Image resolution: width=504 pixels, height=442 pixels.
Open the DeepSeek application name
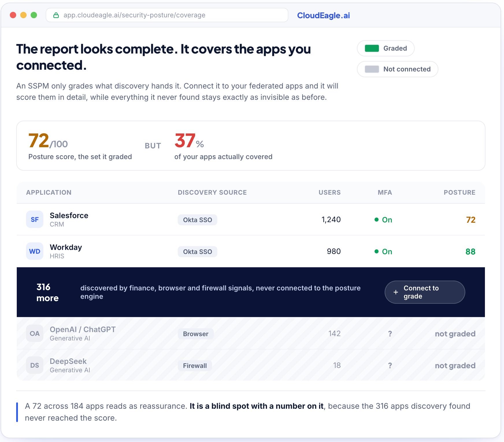pyautogui.click(x=68, y=361)
